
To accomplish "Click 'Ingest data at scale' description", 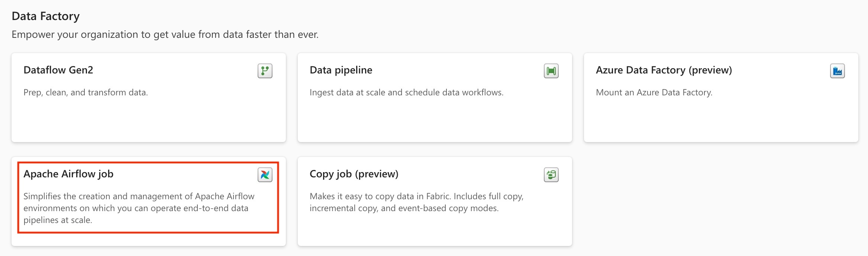I will point(406,92).
